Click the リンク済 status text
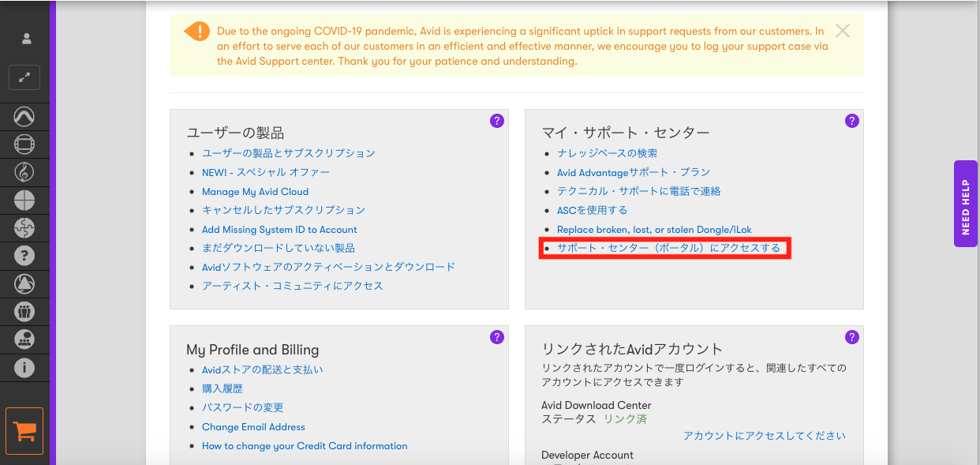Screen dimensions: 980x465 tap(626, 419)
